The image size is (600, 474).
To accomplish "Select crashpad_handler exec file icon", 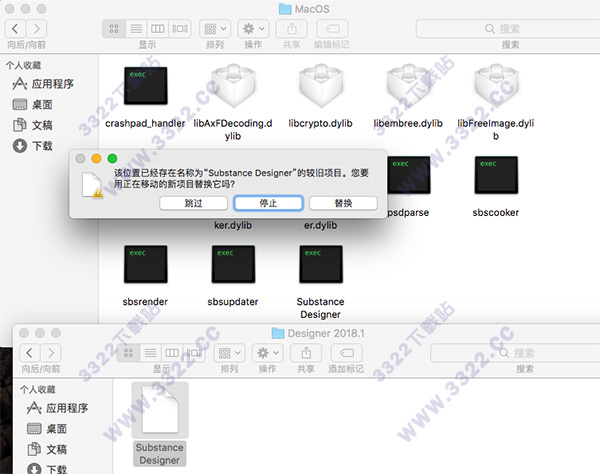I will [145, 86].
